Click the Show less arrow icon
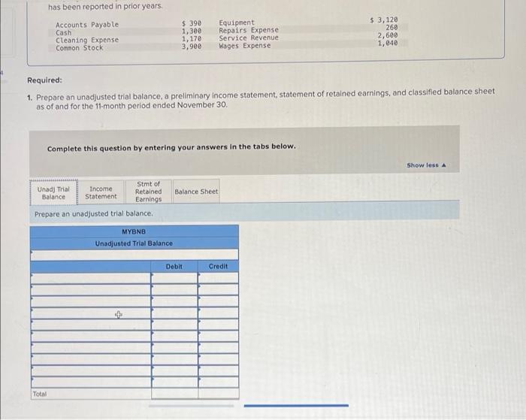526x420 pixels. (444, 165)
